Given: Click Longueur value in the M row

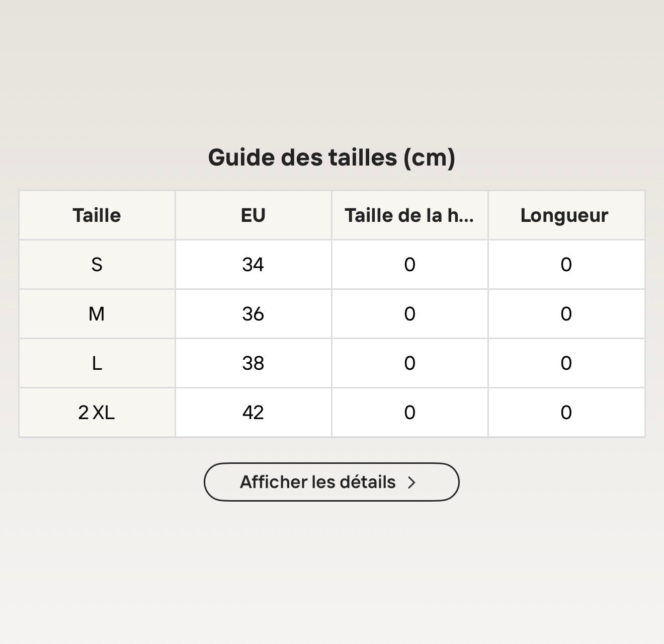Looking at the screenshot, I should point(566,314).
